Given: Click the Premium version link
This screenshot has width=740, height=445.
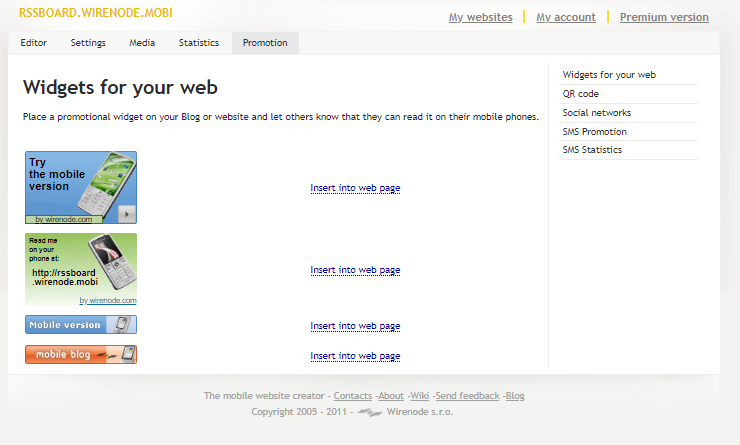Looking at the screenshot, I should tap(664, 17).
